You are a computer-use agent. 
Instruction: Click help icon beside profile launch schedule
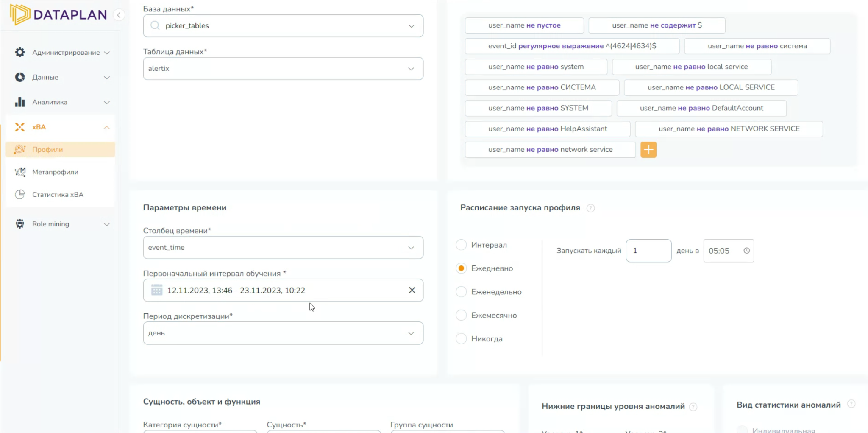click(590, 208)
